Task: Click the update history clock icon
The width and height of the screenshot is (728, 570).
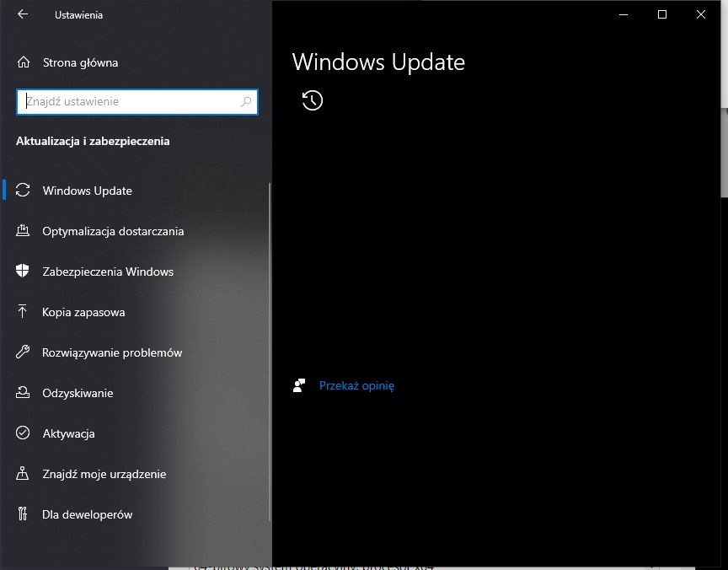Action: coord(313,100)
